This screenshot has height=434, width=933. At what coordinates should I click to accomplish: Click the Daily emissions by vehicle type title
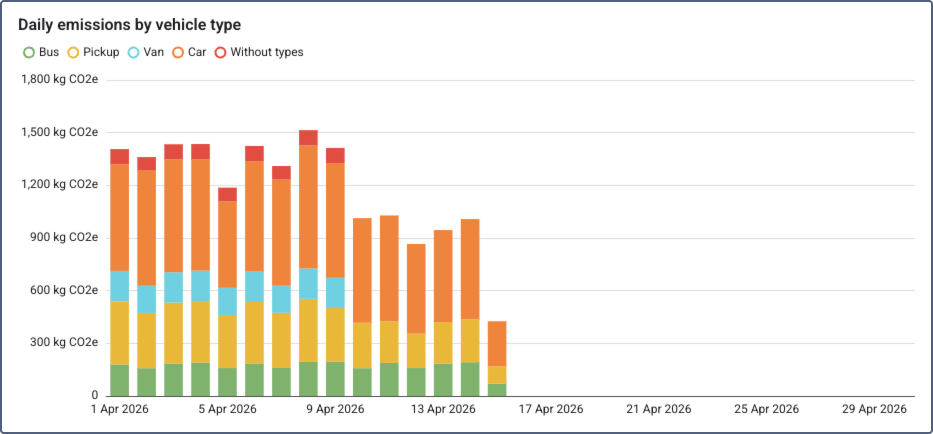coord(129,24)
